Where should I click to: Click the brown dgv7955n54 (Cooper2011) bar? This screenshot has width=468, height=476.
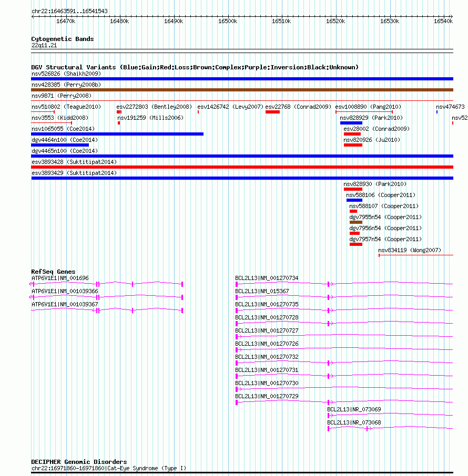tap(356, 222)
